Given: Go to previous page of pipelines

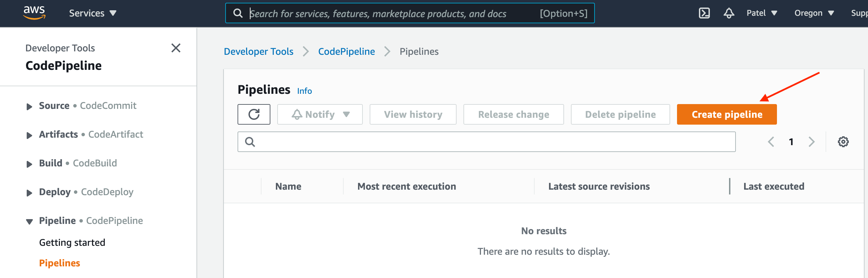Looking at the screenshot, I should tap(771, 142).
